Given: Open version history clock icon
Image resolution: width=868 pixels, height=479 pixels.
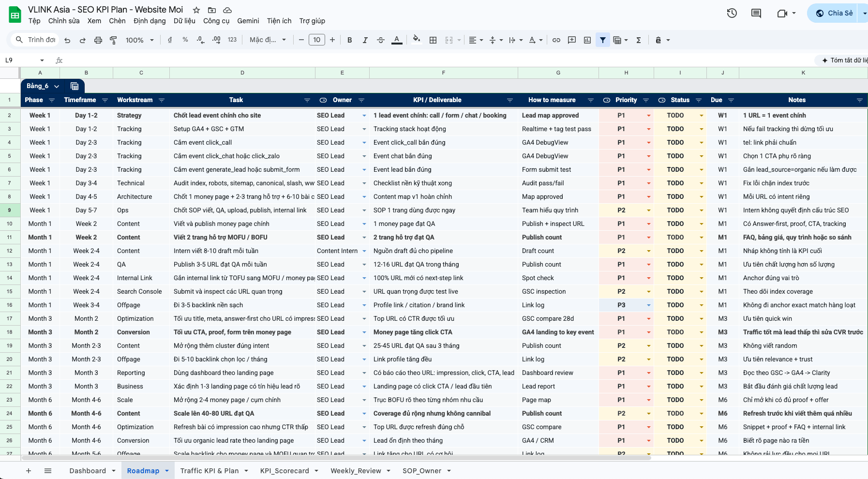Looking at the screenshot, I should click(732, 13).
